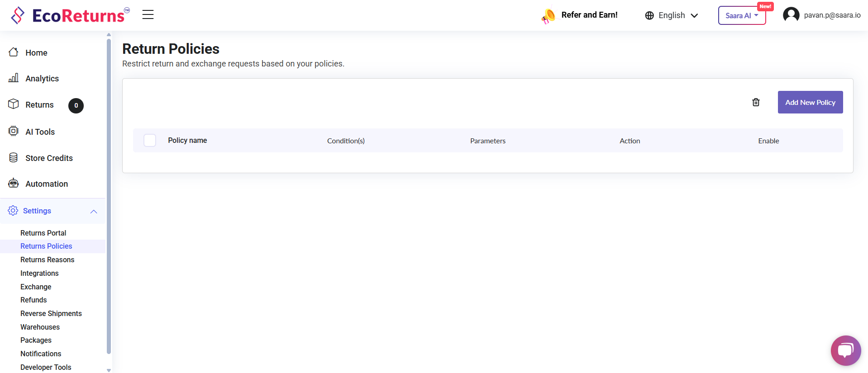Go to Store Credits page
This screenshot has height=373, width=868.
point(49,158)
